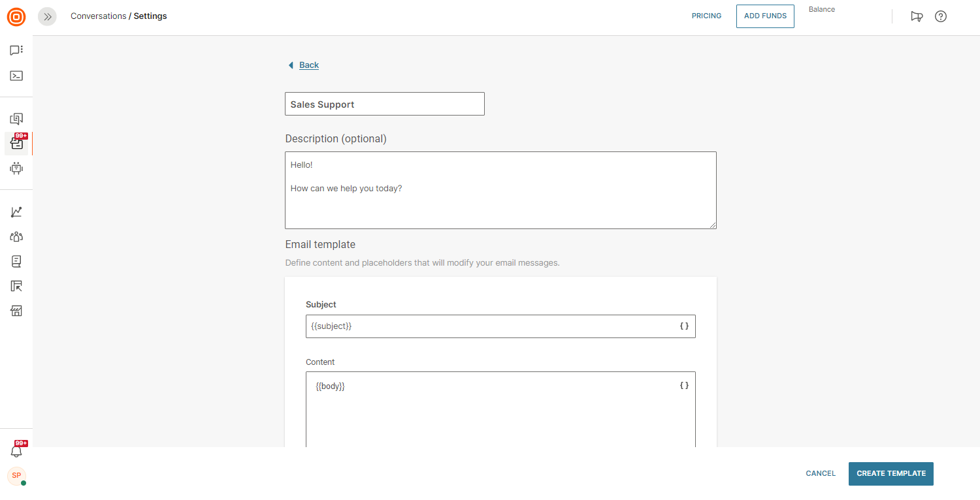Image resolution: width=980 pixels, height=500 pixels.
Task: Open the analytics line chart icon
Action: (16, 212)
